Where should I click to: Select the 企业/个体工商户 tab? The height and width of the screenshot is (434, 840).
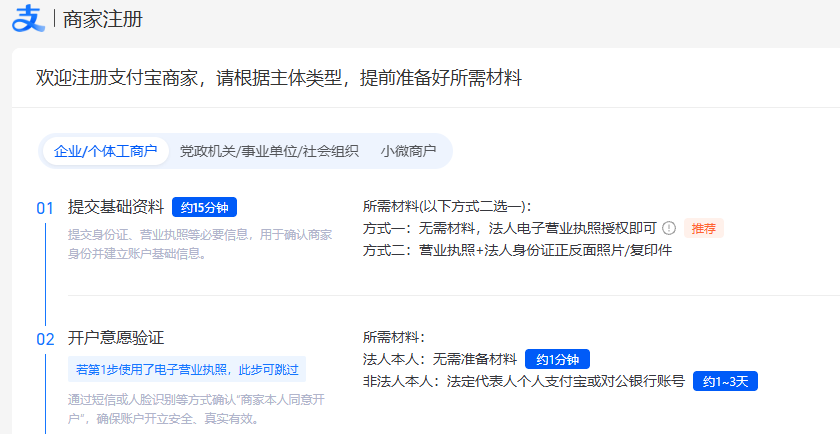tap(106, 151)
